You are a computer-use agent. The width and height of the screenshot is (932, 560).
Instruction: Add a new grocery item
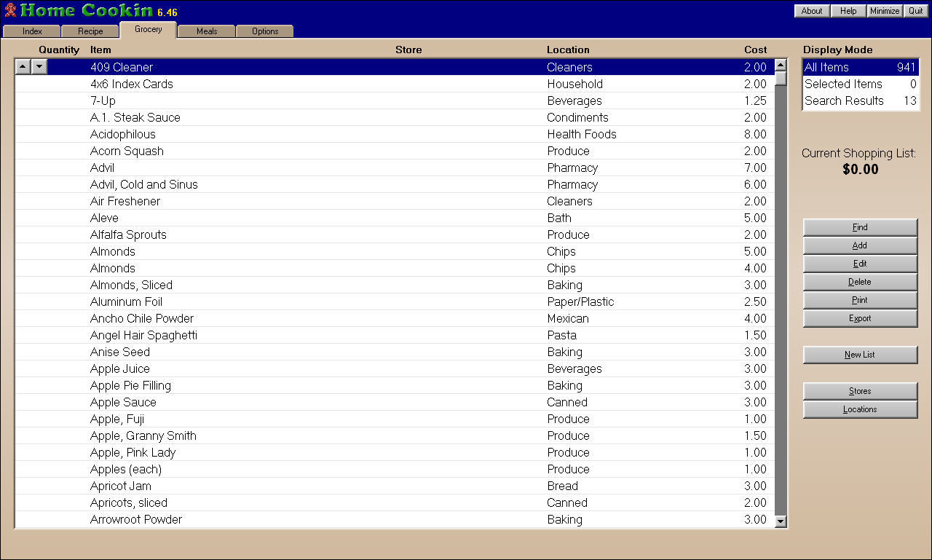pyautogui.click(x=860, y=246)
